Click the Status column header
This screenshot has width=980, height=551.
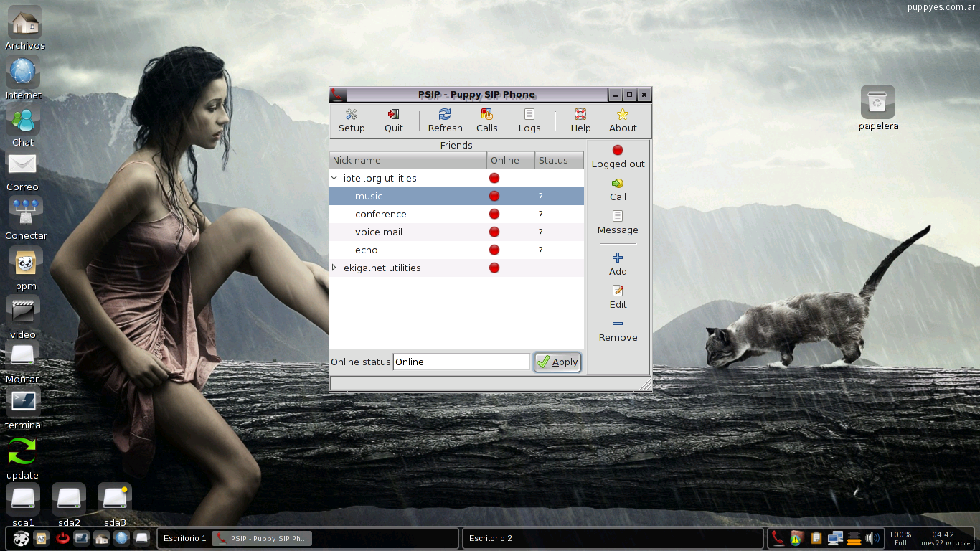coord(560,160)
